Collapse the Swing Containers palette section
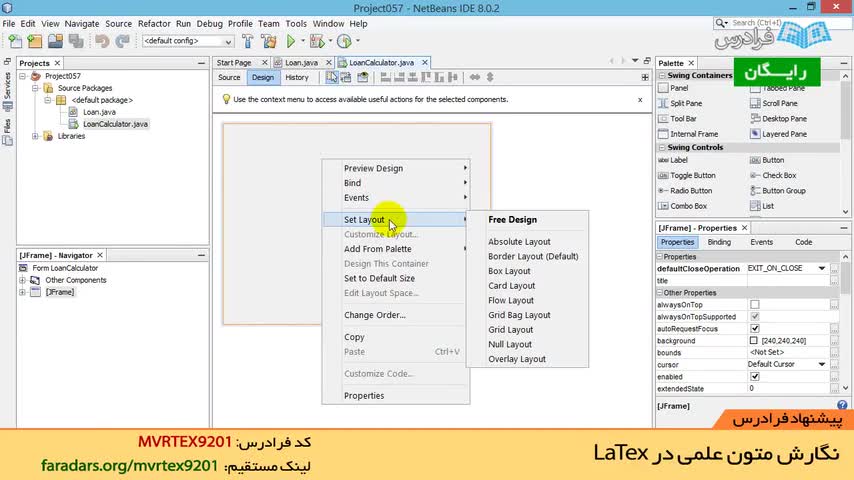 (662, 75)
